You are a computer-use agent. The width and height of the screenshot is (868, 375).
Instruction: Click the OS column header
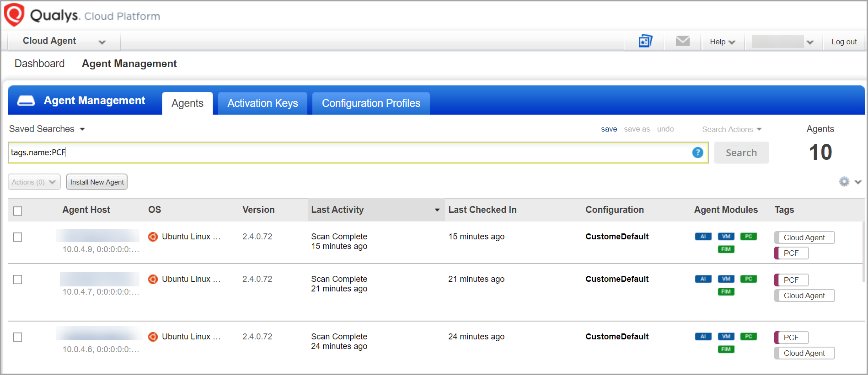(155, 210)
